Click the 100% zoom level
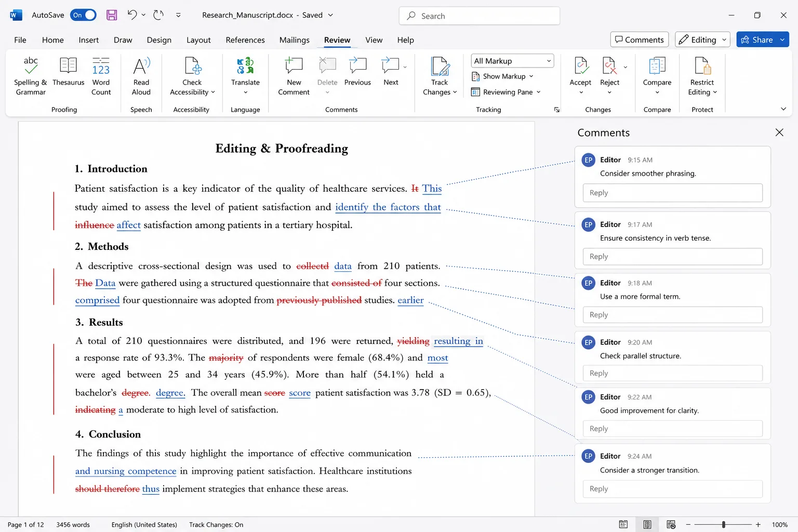798x532 pixels. click(x=780, y=525)
